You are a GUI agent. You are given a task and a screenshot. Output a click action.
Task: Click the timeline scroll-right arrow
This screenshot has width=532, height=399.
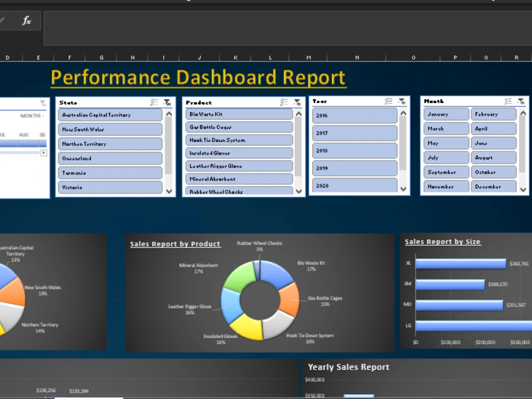tap(44, 153)
